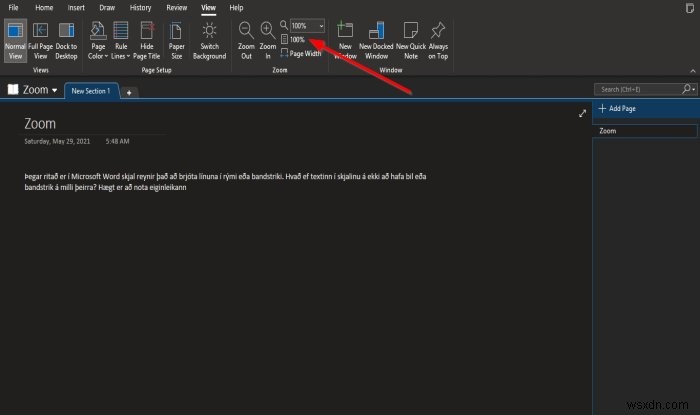This screenshot has height=415, width=700.
Task: Expand page to full view with arrow icon
Action: (582, 114)
